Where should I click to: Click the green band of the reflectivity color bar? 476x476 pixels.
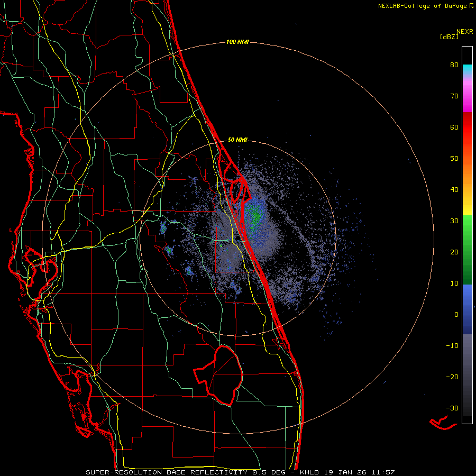click(467, 250)
